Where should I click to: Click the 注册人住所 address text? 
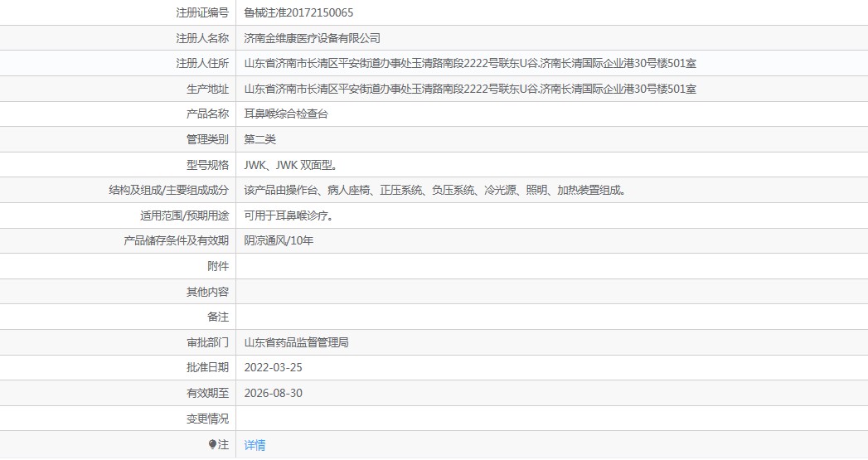point(470,63)
